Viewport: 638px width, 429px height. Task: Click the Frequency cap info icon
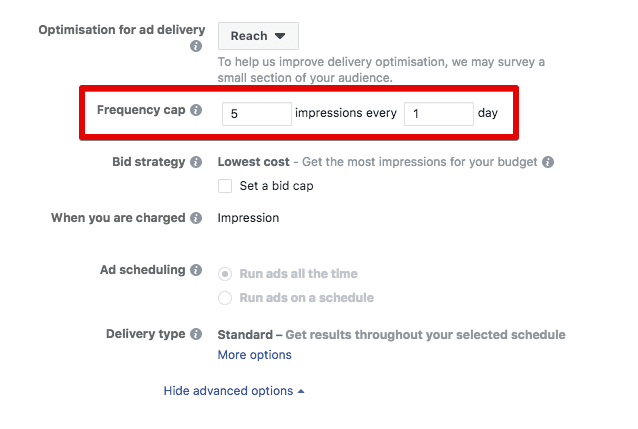coord(196,110)
